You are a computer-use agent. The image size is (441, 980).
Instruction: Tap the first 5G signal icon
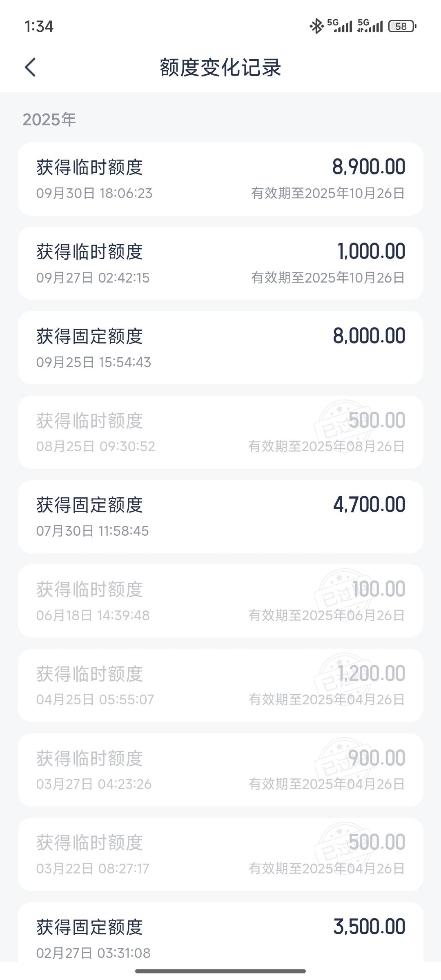click(x=340, y=26)
